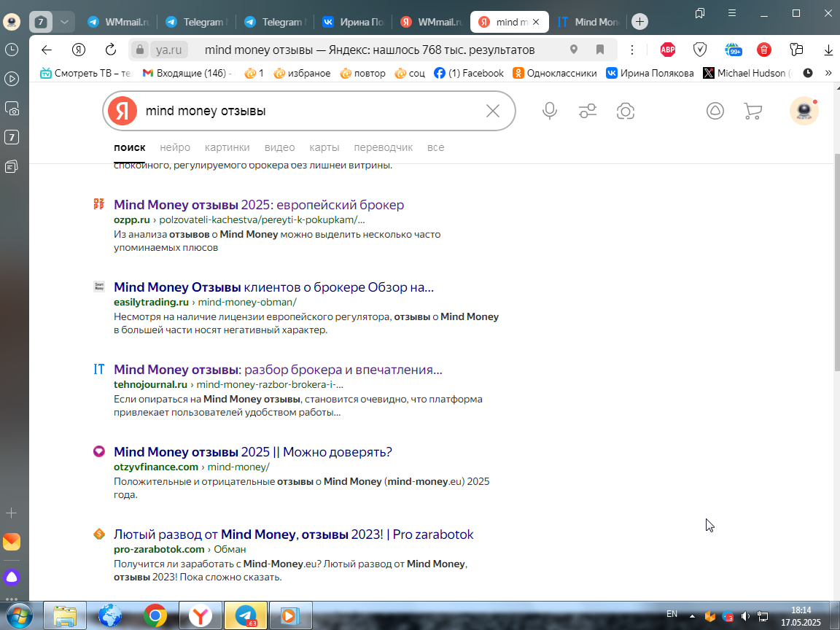Open the notes collection sidebar icon
This screenshot has width=840, height=630.
[x=12, y=166]
